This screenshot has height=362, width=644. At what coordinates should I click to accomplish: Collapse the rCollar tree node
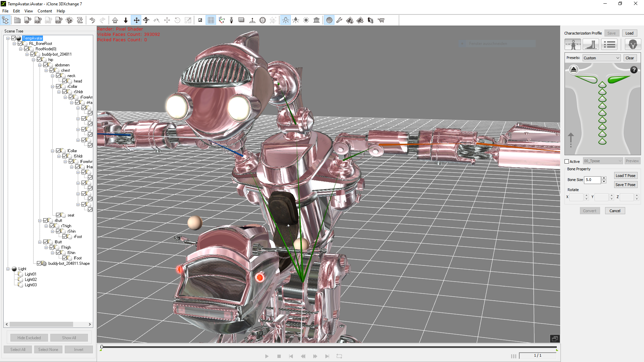pos(52,86)
